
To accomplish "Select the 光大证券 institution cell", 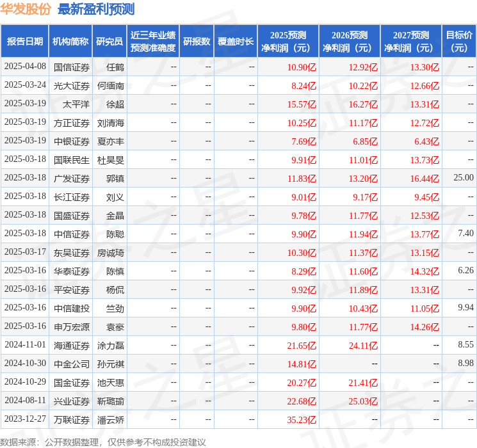I will [x=72, y=86].
